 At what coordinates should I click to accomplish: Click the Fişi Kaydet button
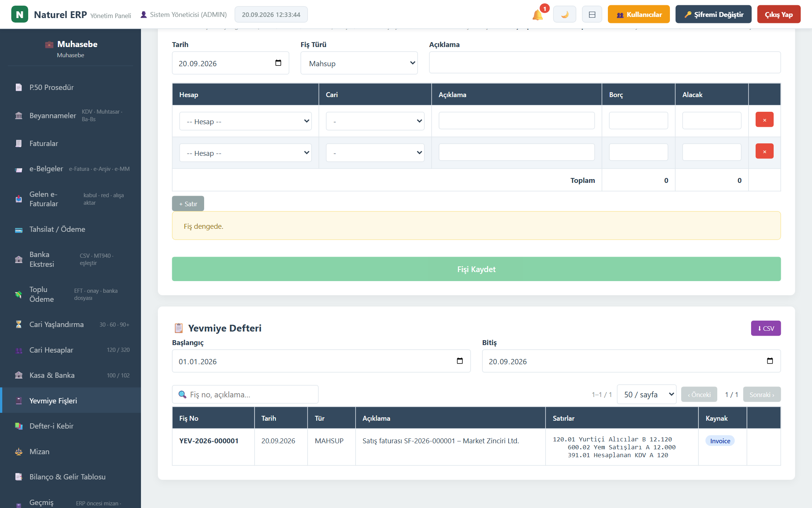coord(476,269)
